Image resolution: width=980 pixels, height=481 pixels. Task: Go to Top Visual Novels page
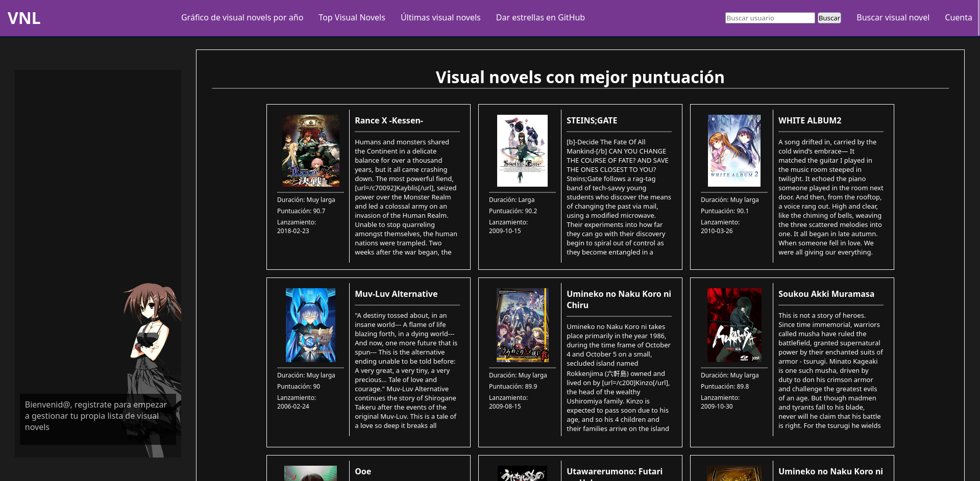coord(352,18)
